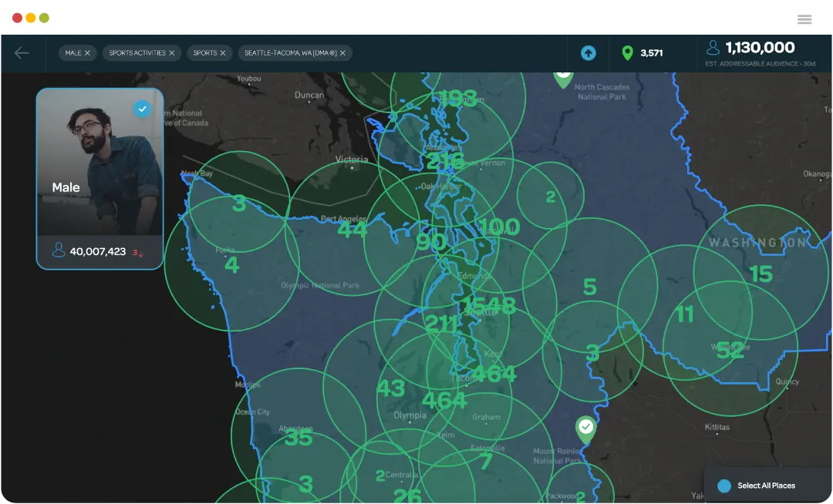
Task: Click the MALE chip label
Action: point(73,53)
